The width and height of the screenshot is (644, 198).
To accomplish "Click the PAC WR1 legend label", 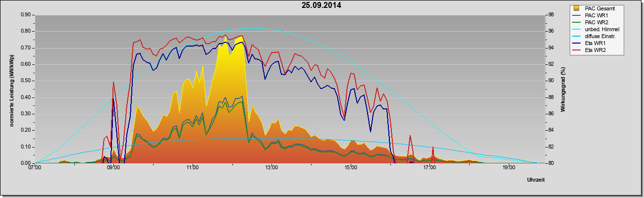I will (596, 15).
